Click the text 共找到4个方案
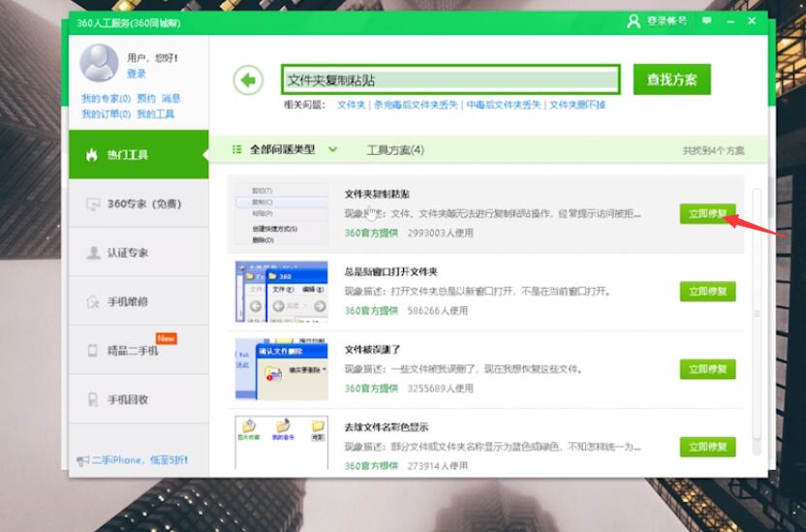Screen dimensions: 806x532 click(713, 150)
